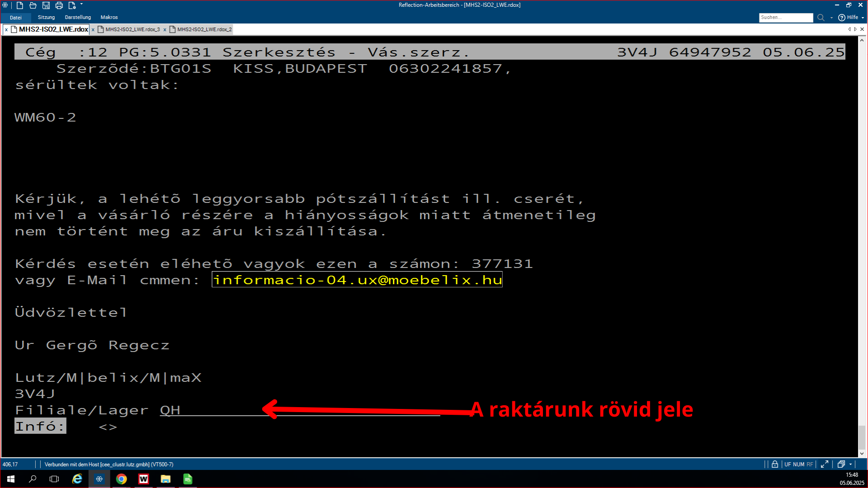The image size is (868, 488).
Task: Click the Print icon in quick toolbar
Action: pyautogui.click(x=59, y=5)
